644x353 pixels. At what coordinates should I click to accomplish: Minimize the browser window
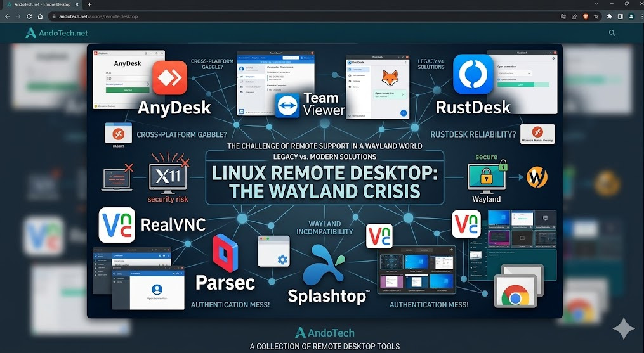[x=612, y=4]
